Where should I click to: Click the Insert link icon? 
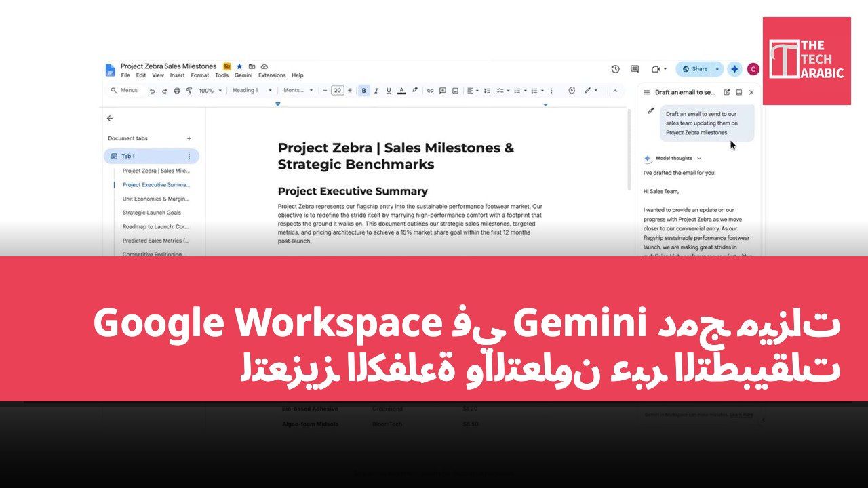coord(430,90)
